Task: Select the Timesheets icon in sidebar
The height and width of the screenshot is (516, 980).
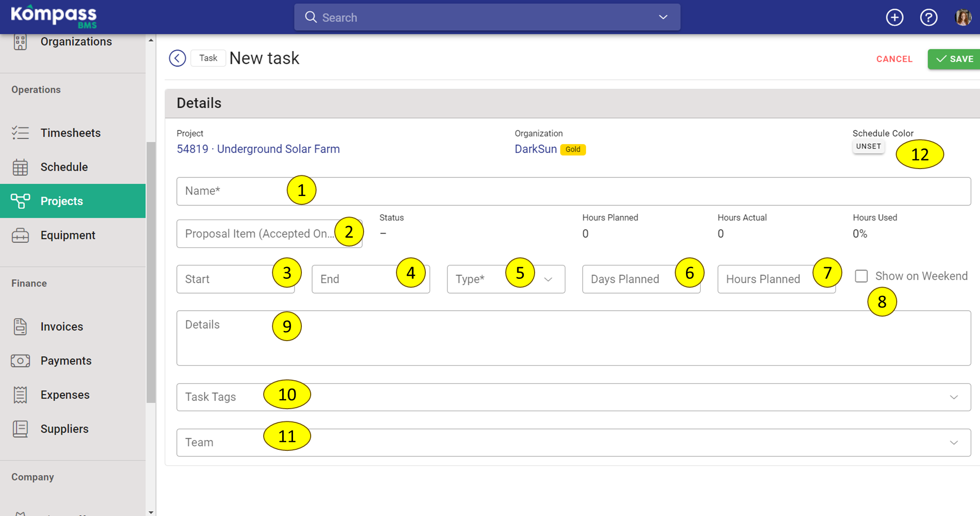Action: [x=20, y=132]
